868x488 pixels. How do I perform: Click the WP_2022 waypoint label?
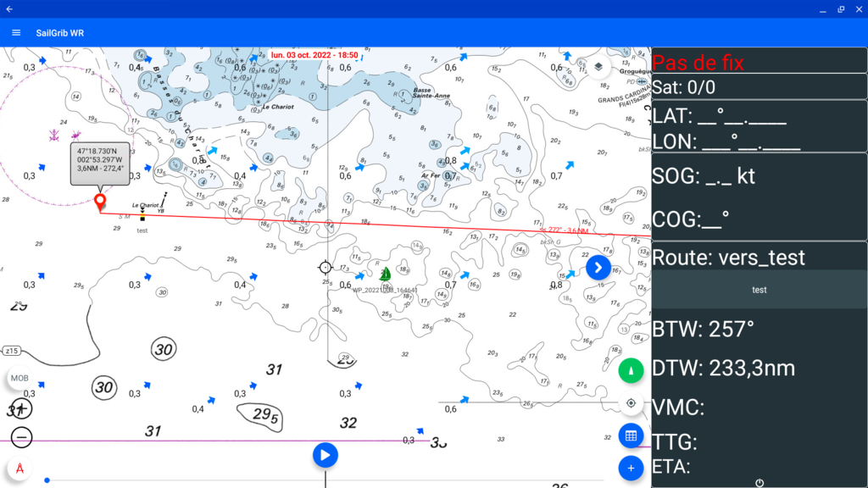[x=385, y=290]
